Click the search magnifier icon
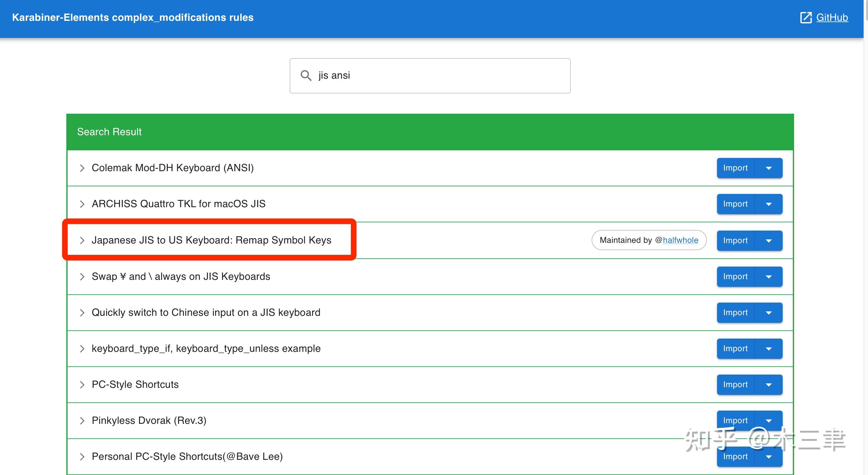Viewport: 868px width, 475px height. coord(306,75)
